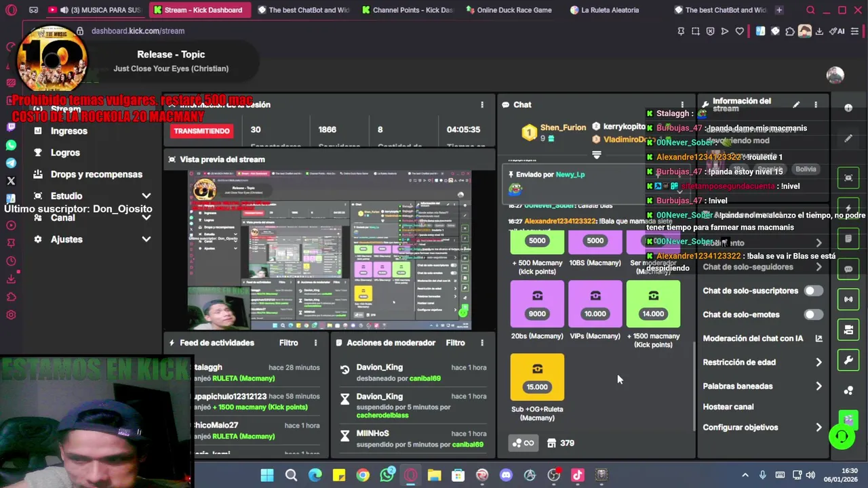Image resolution: width=868 pixels, height=488 pixels.
Task: Click the browser downloads arrow icon
Action: [819, 31]
